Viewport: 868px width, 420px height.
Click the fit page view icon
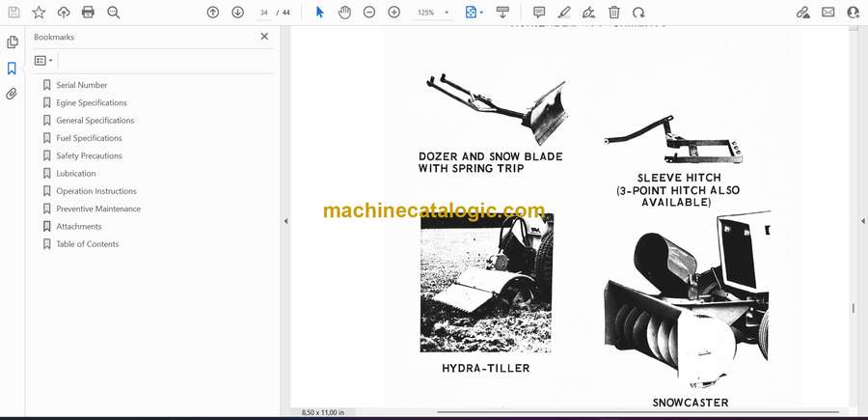click(x=471, y=13)
